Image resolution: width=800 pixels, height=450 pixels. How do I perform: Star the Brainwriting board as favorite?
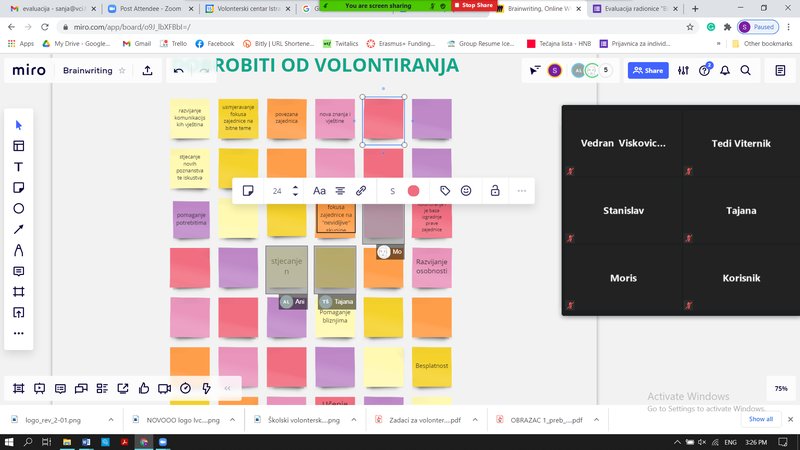click(x=122, y=71)
